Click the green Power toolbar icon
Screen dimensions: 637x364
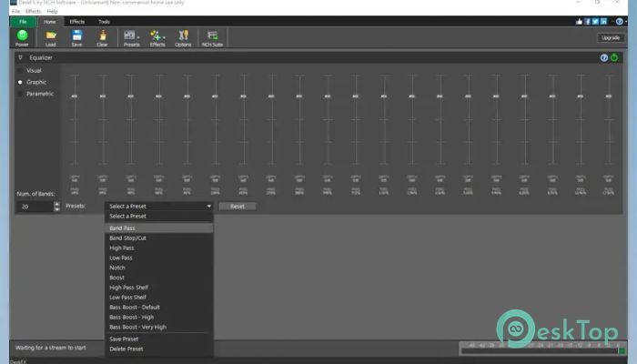click(23, 35)
